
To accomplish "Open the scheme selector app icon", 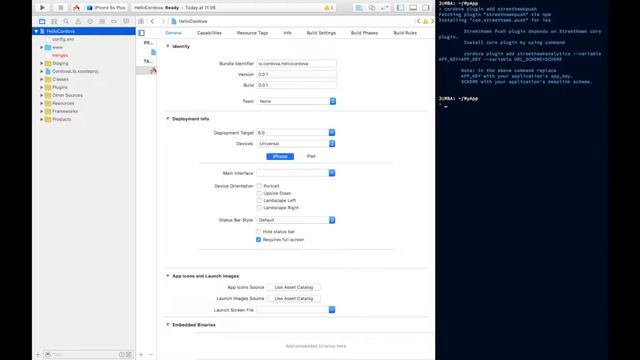I will click(x=76, y=7).
